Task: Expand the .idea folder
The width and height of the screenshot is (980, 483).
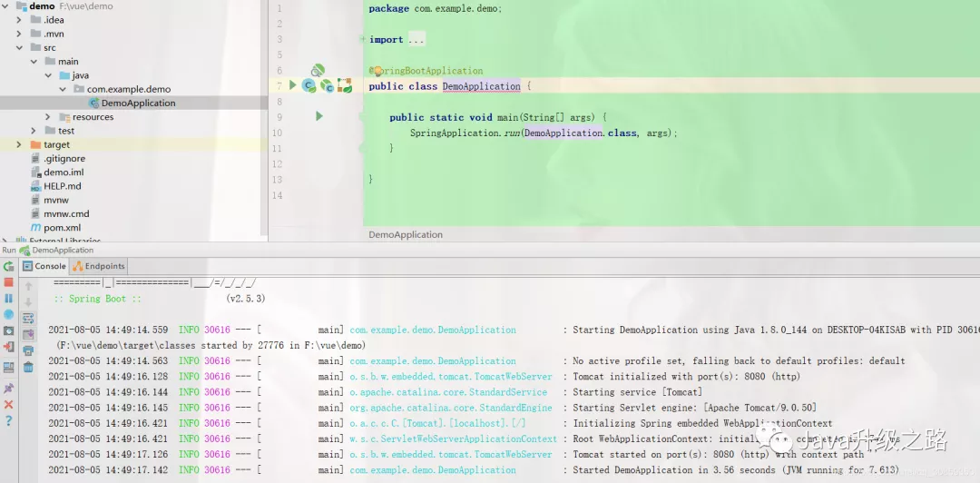Action: 19,20
